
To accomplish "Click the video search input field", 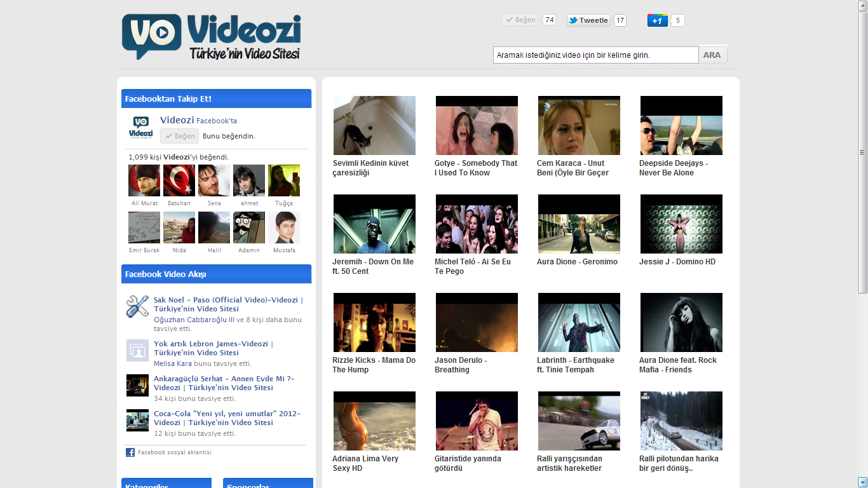I will (595, 55).
